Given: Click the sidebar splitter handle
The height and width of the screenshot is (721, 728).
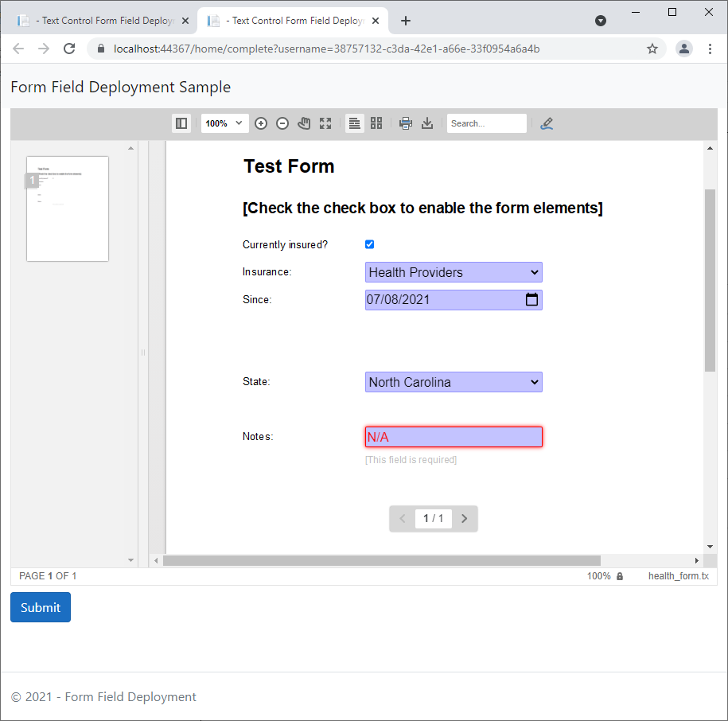Looking at the screenshot, I should click(143, 353).
